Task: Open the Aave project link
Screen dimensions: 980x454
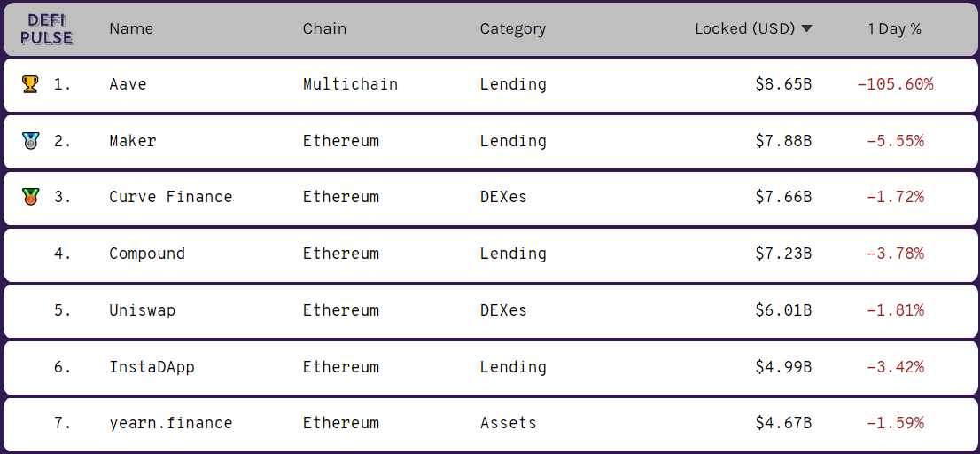Action: [128, 84]
